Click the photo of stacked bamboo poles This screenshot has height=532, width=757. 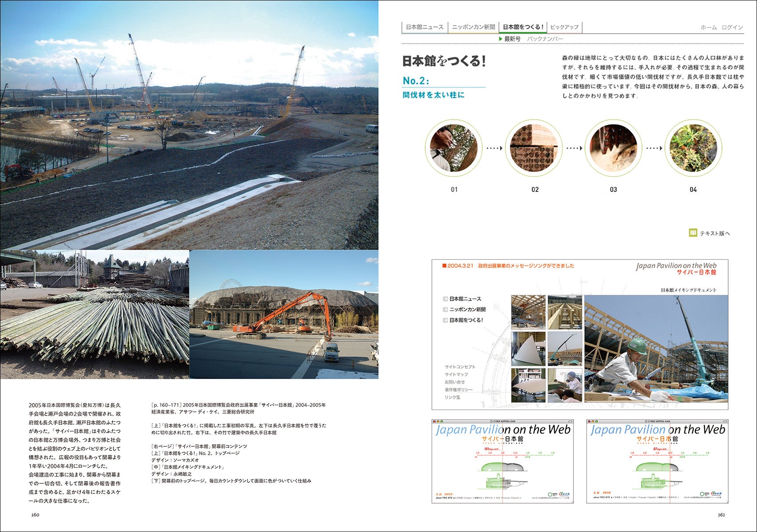tap(94, 314)
